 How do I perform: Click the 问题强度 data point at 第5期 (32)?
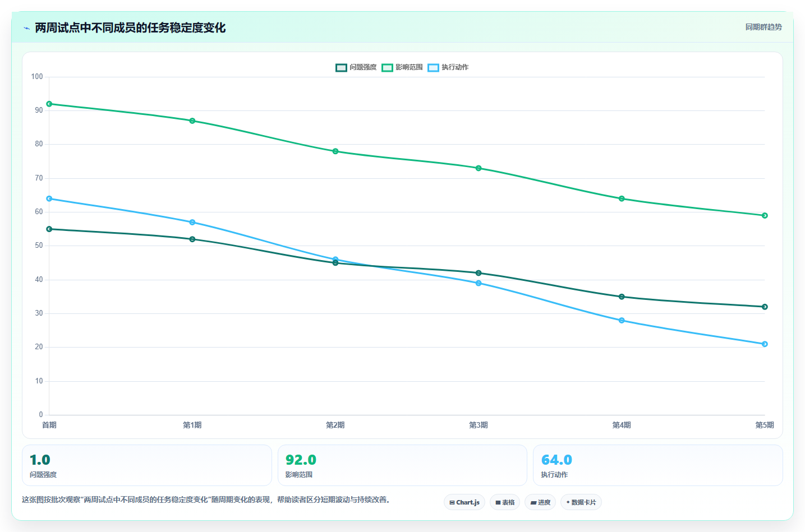765,307
